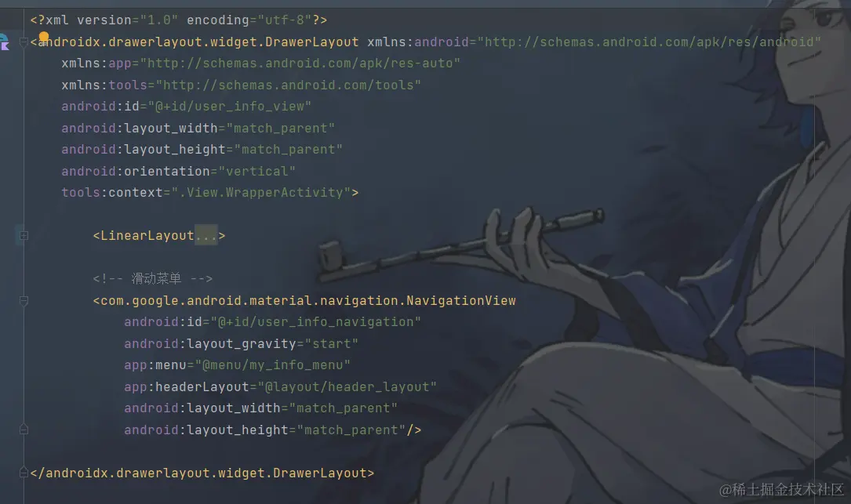851x504 pixels.
Task: Click the 滑动菜单 XML comment
Action: click(x=152, y=279)
